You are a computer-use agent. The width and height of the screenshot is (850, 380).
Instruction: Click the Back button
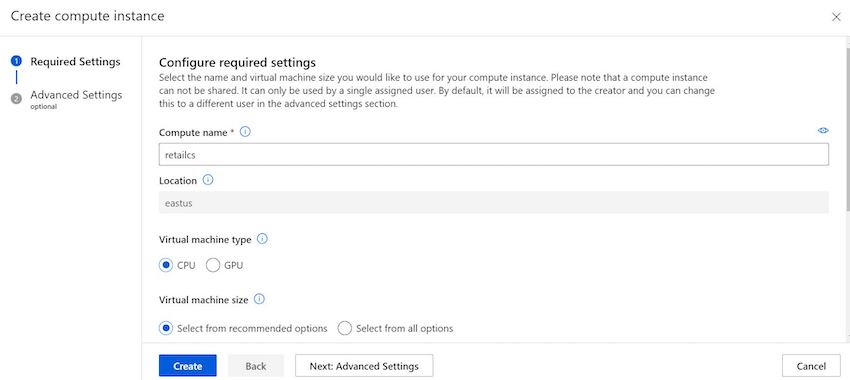(x=256, y=366)
